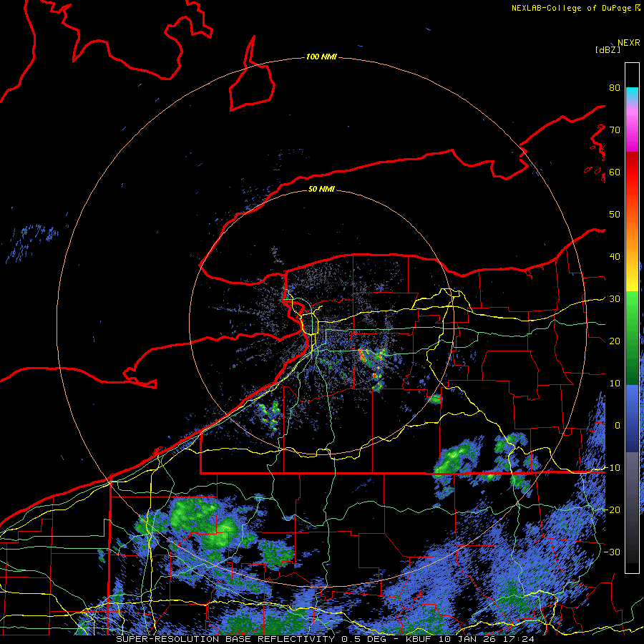Screen dimensions: 644x644
Task: Click the NEXLAB-College of DuPage label
Action: [x=571, y=8]
